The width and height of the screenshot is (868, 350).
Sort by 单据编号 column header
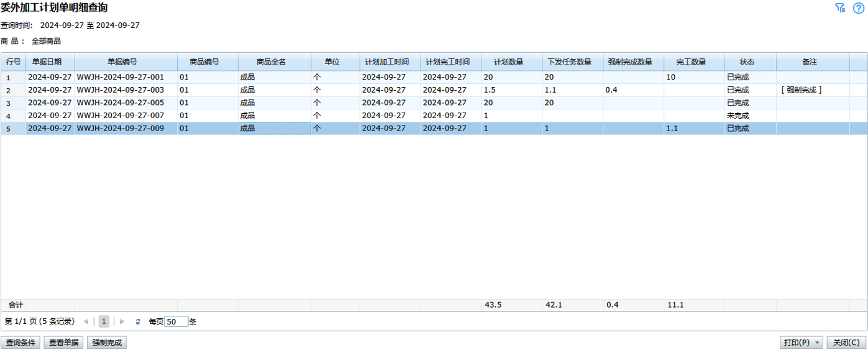click(x=126, y=62)
